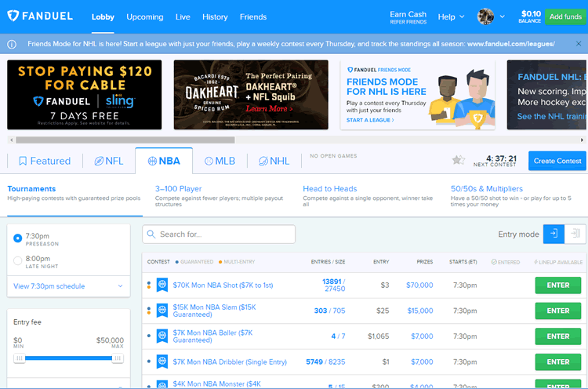Go to the Lobby tab

click(103, 17)
